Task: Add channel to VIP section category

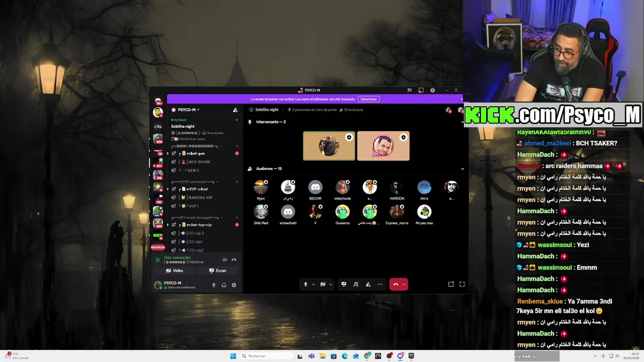Action: pyautogui.click(x=237, y=182)
